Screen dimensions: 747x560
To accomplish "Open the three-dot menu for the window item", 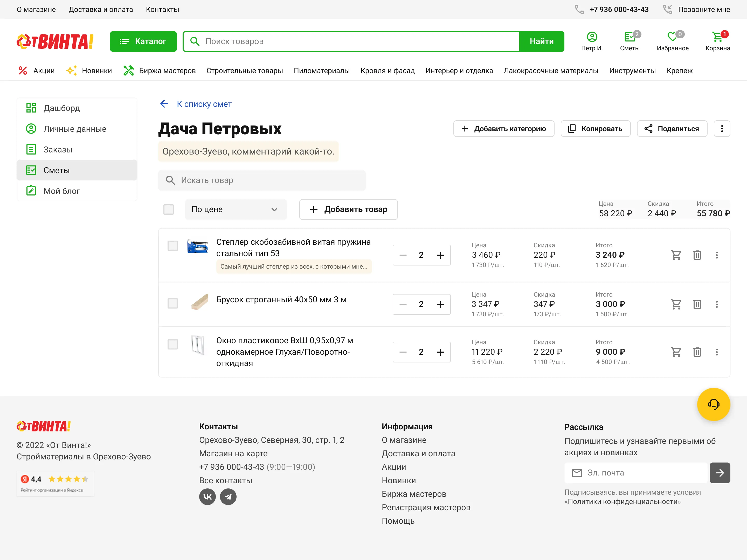I will click(x=717, y=352).
